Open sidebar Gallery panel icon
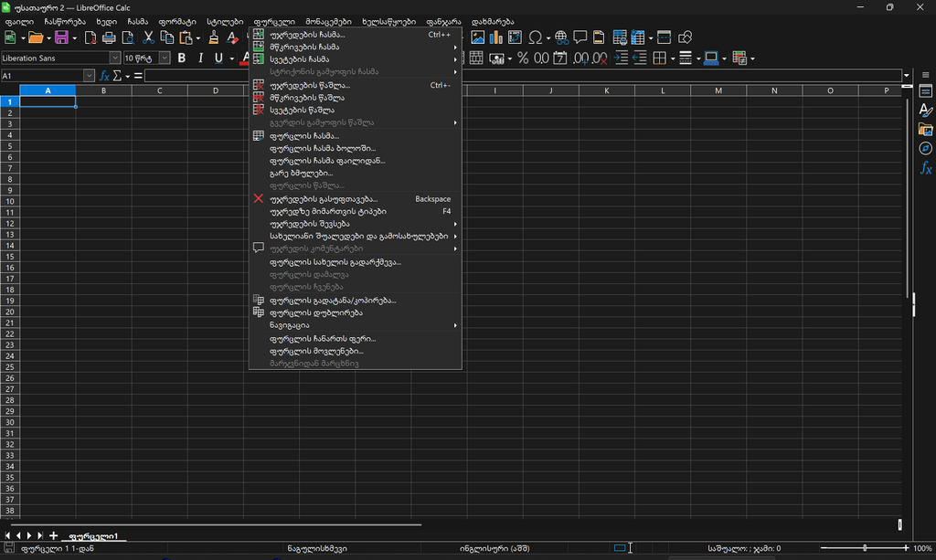The width and height of the screenshot is (936, 560). (925, 130)
